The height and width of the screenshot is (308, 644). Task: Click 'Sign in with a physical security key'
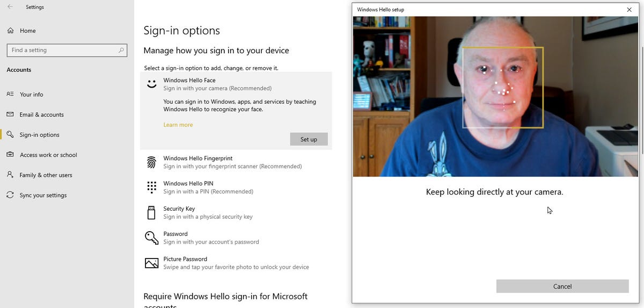click(208, 217)
